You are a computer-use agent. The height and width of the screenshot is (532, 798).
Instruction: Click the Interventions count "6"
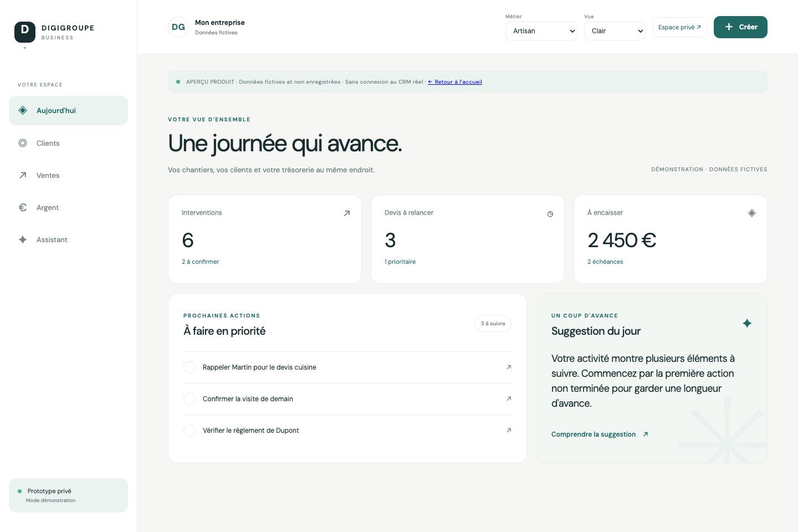[x=188, y=241]
